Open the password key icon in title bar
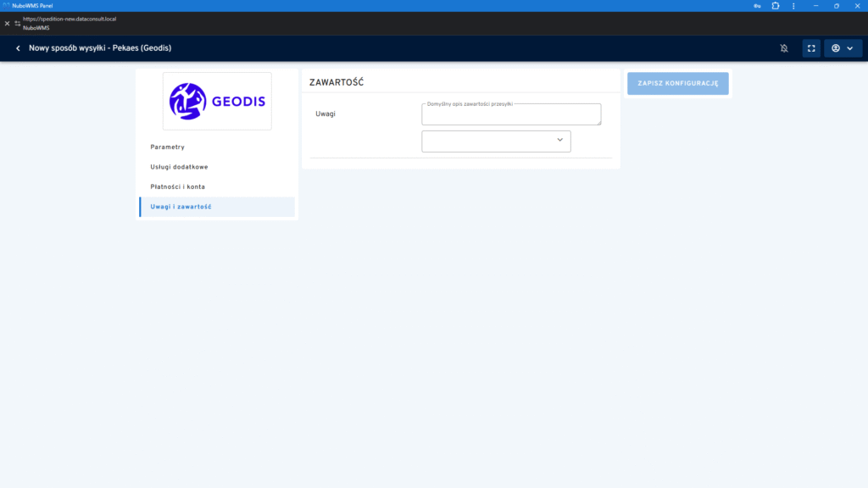Image resolution: width=868 pixels, height=488 pixels. [x=756, y=5]
